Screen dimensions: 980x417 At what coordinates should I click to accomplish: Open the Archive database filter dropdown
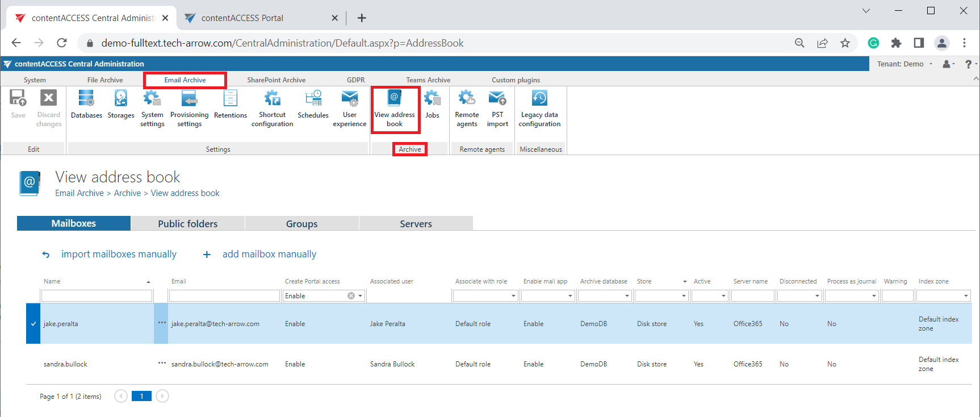tap(627, 296)
